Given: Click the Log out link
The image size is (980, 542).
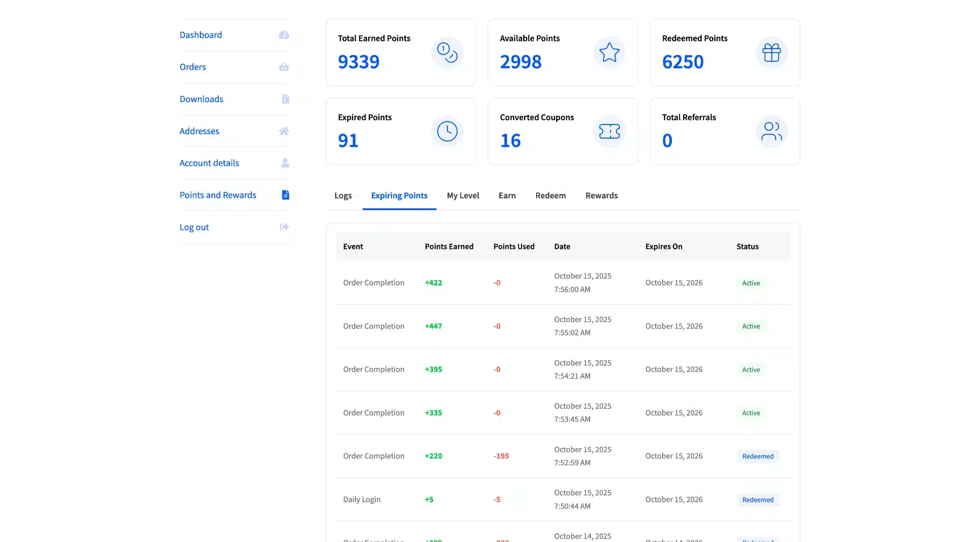Looking at the screenshot, I should [194, 227].
